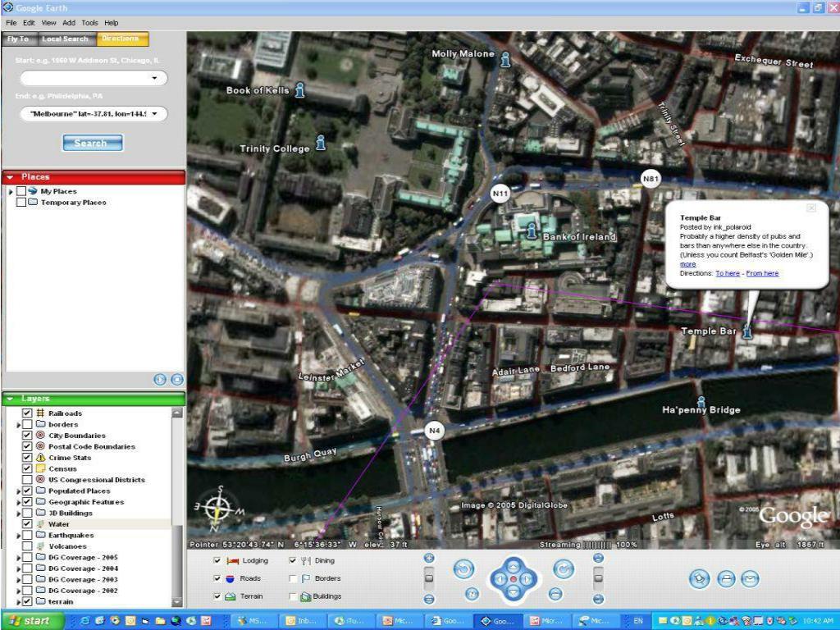Click the Print button icon

(726, 579)
